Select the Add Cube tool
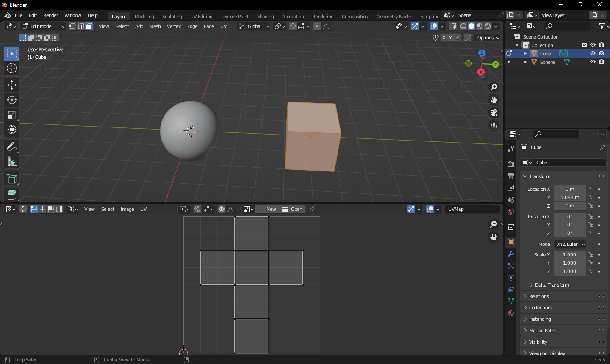This screenshot has height=364, width=610. coord(12,179)
